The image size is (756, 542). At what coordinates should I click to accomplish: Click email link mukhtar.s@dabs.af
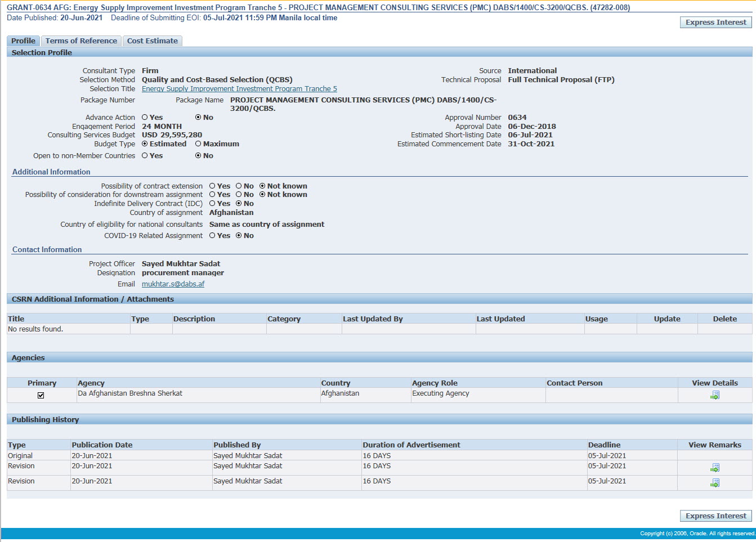[x=173, y=284]
